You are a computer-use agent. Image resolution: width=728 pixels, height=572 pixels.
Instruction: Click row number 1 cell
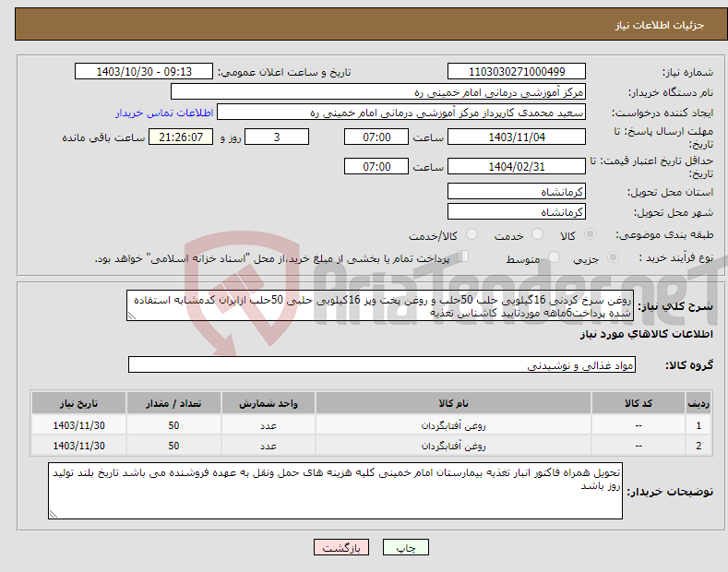698,425
